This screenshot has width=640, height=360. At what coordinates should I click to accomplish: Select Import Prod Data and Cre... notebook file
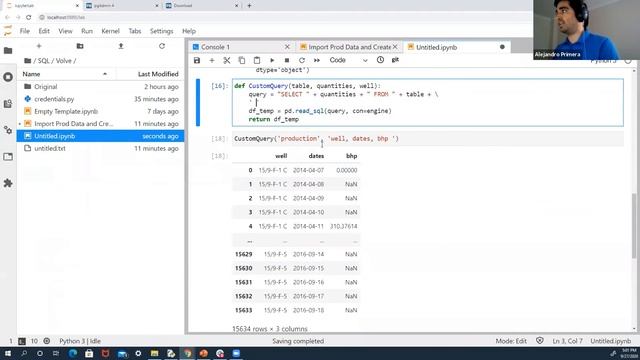(x=100, y=124)
